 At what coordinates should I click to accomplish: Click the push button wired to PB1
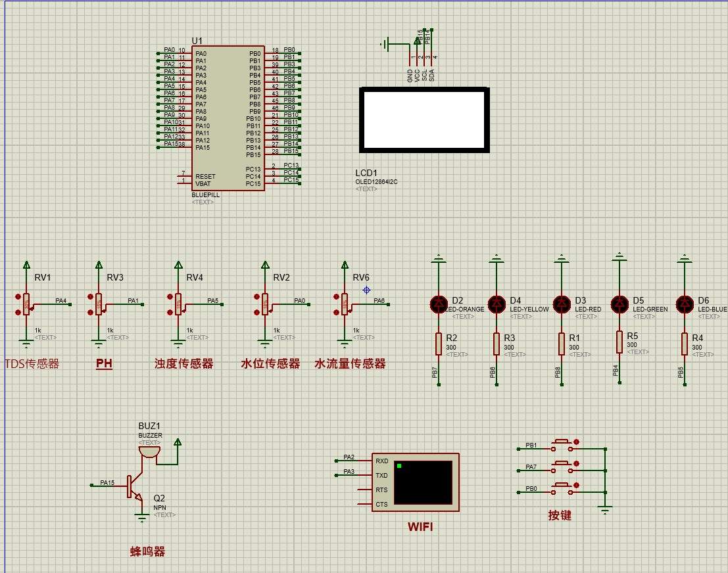click(563, 445)
